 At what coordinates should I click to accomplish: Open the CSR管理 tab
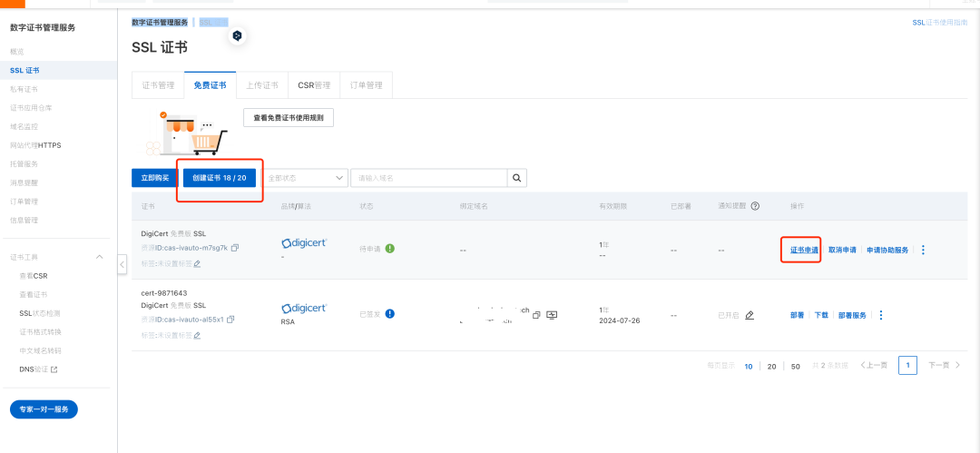314,85
